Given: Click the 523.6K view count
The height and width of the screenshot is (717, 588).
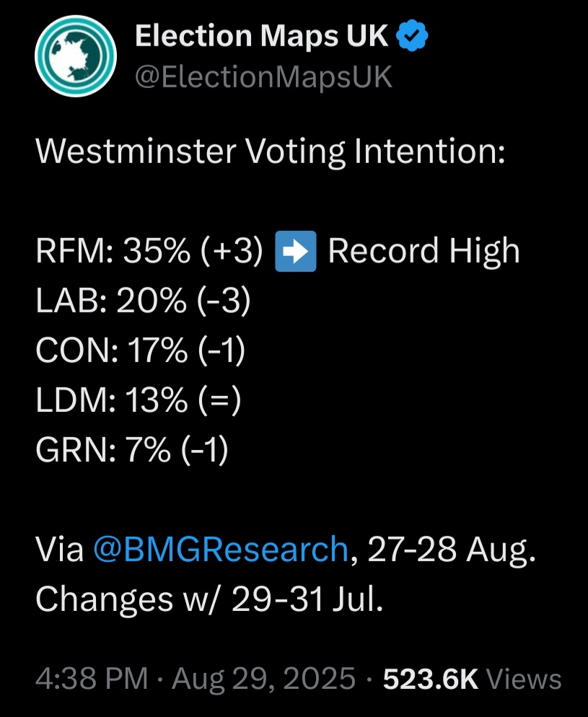Looking at the screenshot, I should (430, 679).
